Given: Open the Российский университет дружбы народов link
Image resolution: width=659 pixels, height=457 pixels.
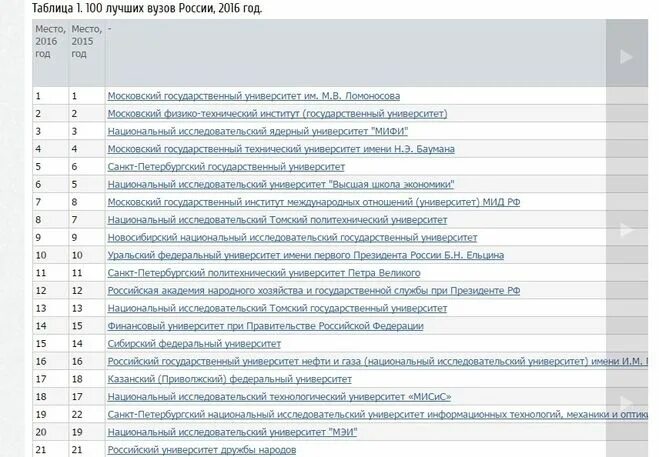Looking at the screenshot, I should tap(202, 449).
